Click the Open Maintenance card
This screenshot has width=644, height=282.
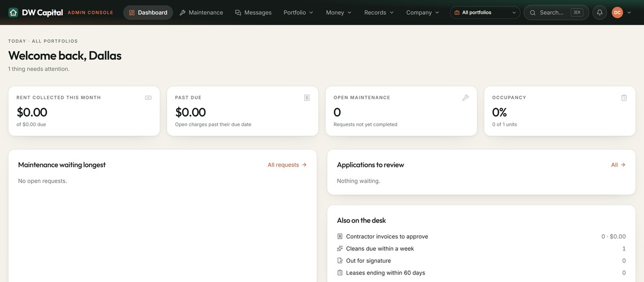tap(401, 111)
